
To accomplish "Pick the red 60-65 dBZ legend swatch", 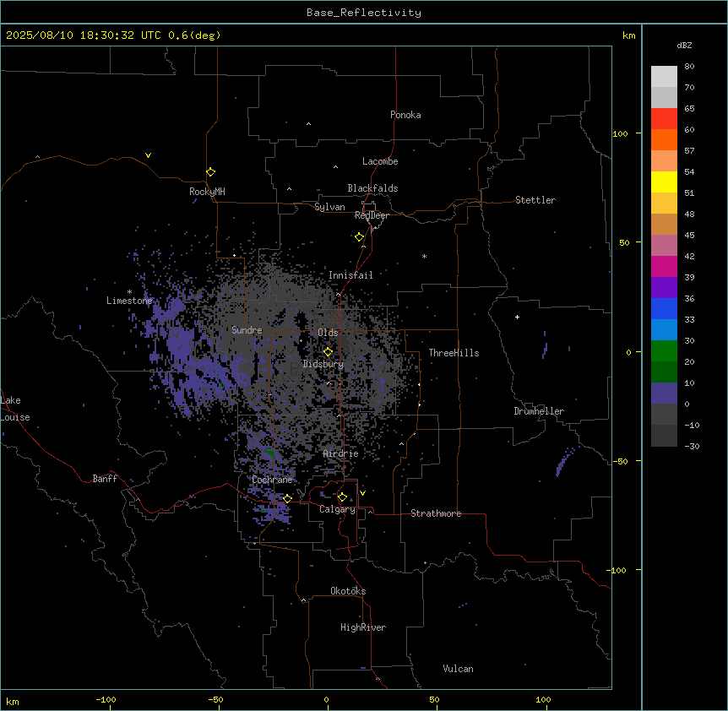I will tap(664, 119).
